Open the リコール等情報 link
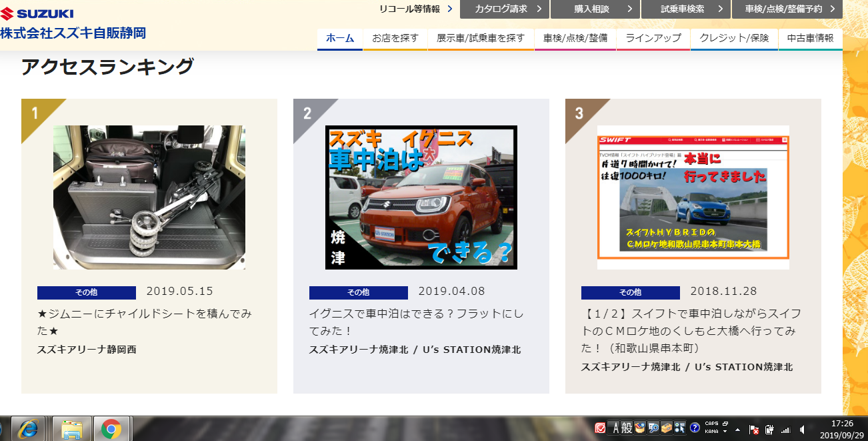Screen dimensions: 868x441 (x=409, y=9)
